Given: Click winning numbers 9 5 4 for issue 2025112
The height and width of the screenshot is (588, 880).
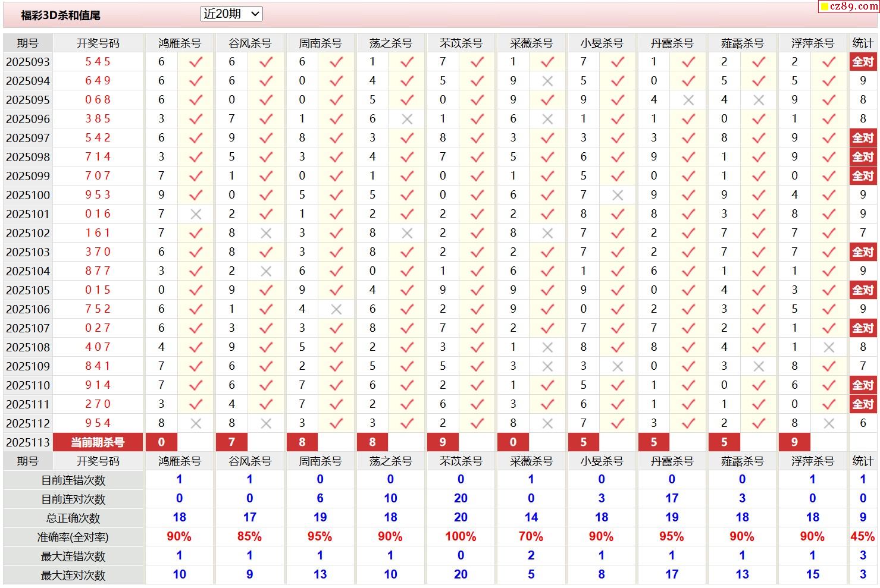Looking at the screenshot, I should tap(98, 423).
